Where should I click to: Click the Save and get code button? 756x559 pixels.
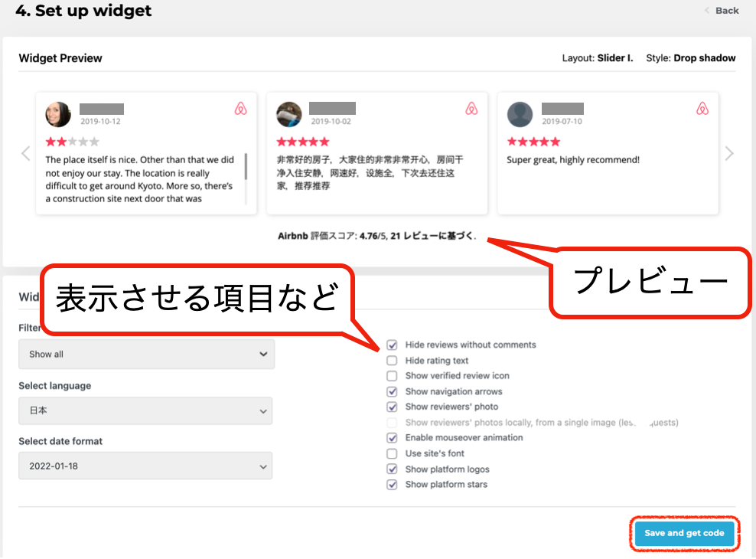(x=683, y=533)
